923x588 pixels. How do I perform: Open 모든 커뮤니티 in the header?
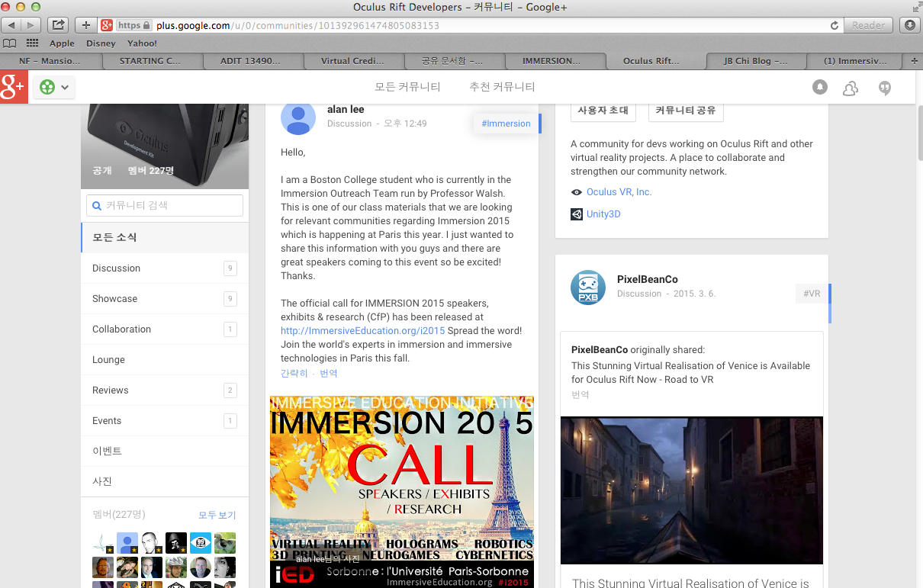(407, 87)
